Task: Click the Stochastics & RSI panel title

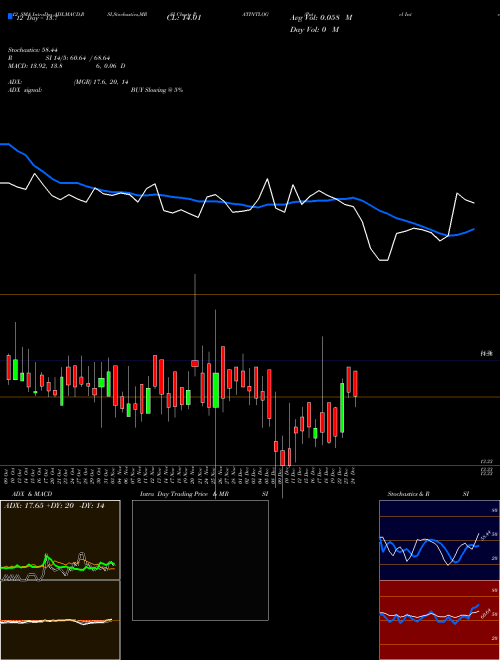Action: 428,494
